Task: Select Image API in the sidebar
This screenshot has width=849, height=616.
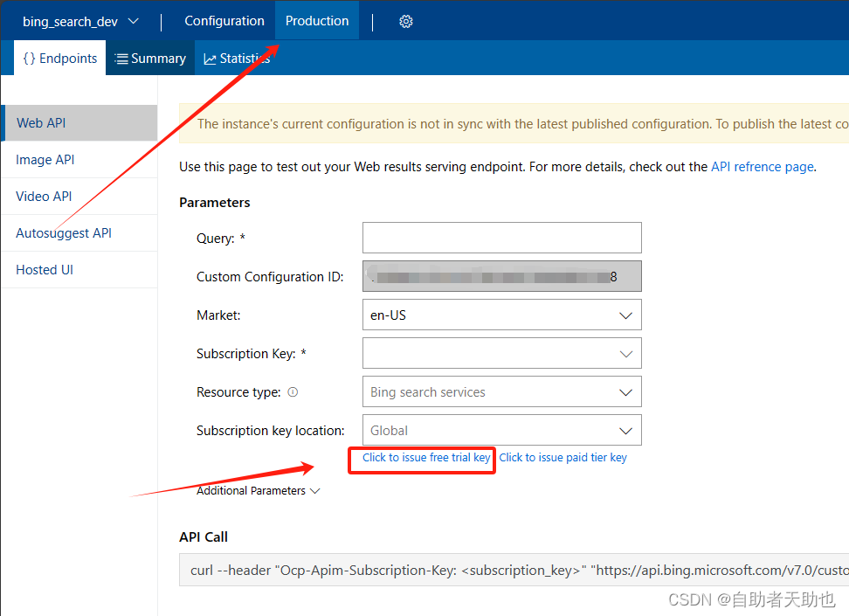Action: click(79, 160)
